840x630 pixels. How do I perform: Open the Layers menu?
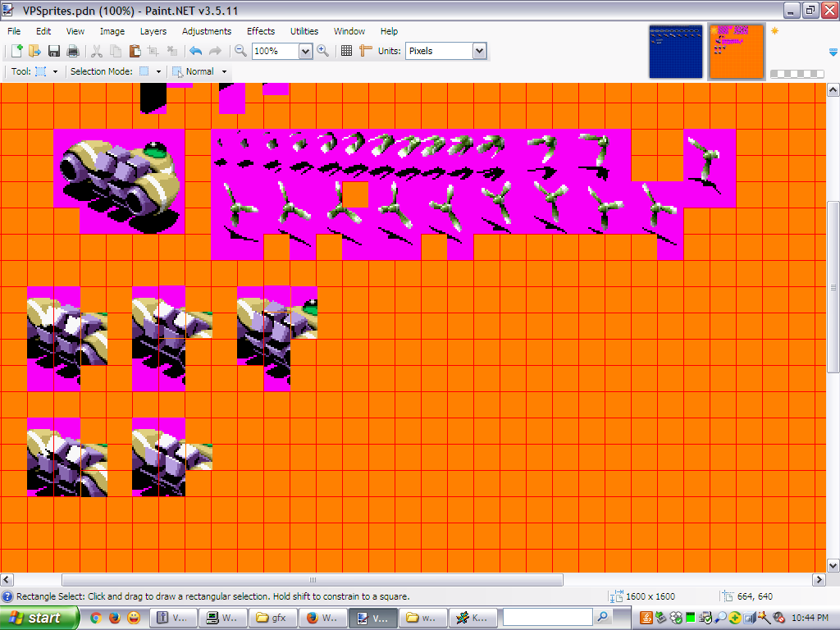[x=153, y=31]
